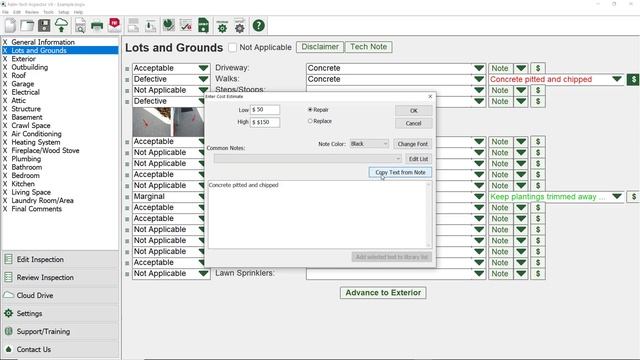The width and height of the screenshot is (640, 360).
Task: Click the Lawn Sprinklers row dollar icon
Action: (538, 274)
